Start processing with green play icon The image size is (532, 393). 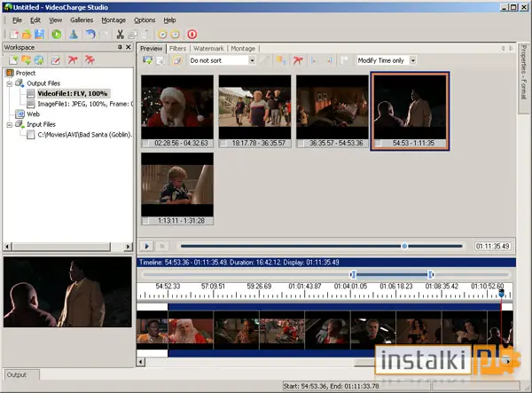[57, 35]
